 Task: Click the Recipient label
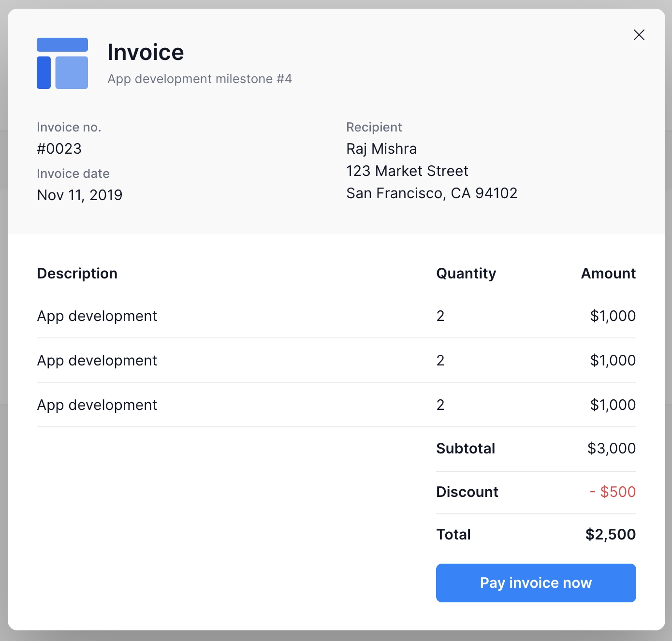click(x=374, y=127)
